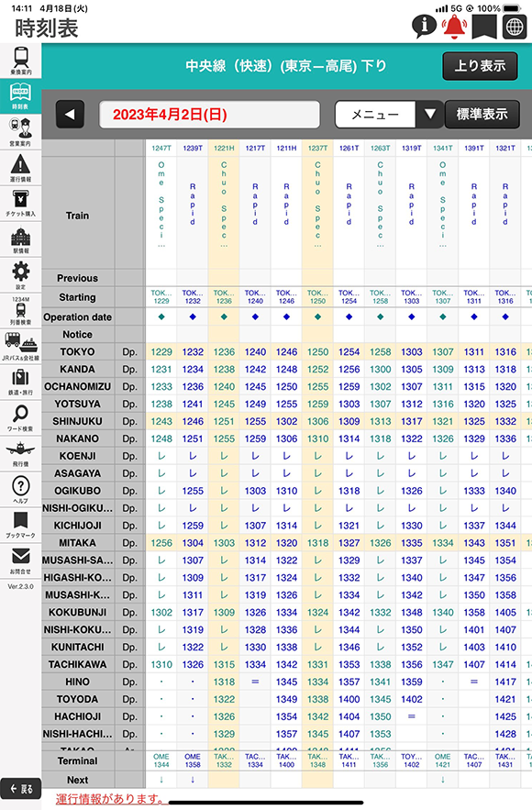Click the KOKUBUNJI station row label
532x810 pixels.
tap(77, 612)
